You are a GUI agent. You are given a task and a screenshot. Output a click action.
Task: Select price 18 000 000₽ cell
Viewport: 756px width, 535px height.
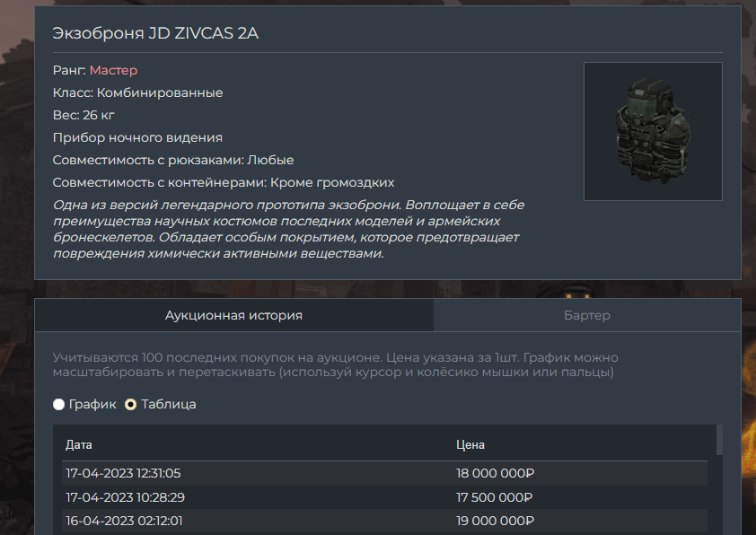pyautogui.click(x=495, y=473)
